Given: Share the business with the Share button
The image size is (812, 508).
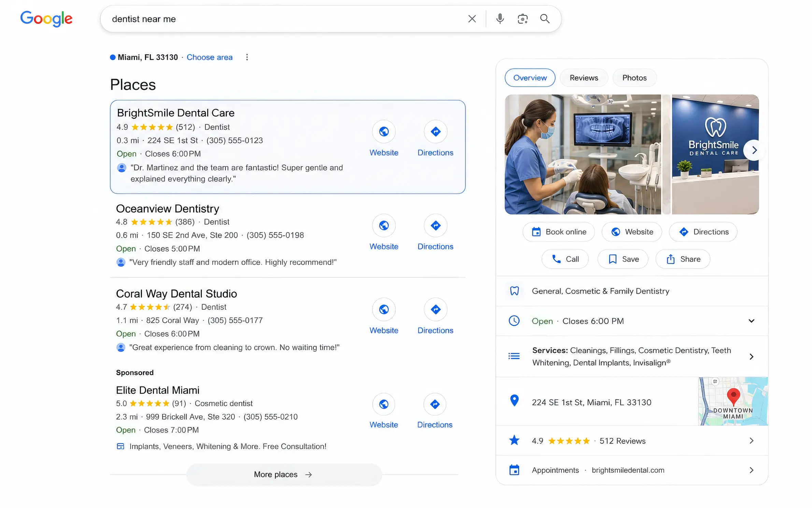Looking at the screenshot, I should pyautogui.click(x=683, y=259).
